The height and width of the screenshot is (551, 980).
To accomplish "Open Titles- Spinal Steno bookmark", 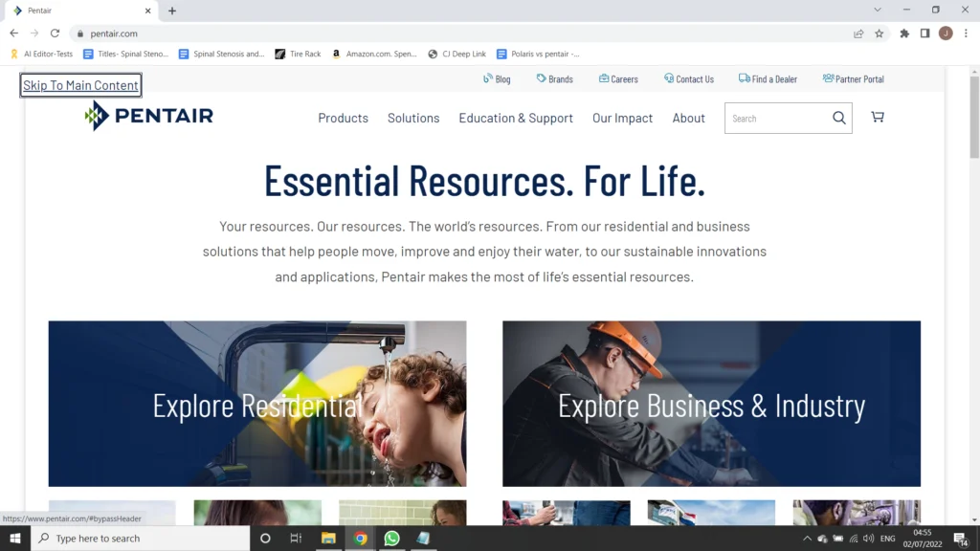I will tap(125, 54).
